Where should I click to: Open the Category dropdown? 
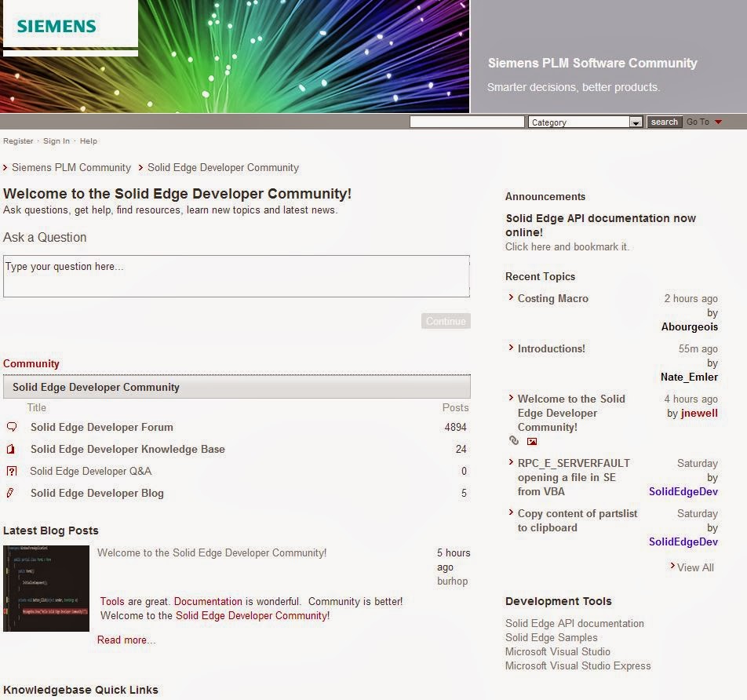pos(585,122)
